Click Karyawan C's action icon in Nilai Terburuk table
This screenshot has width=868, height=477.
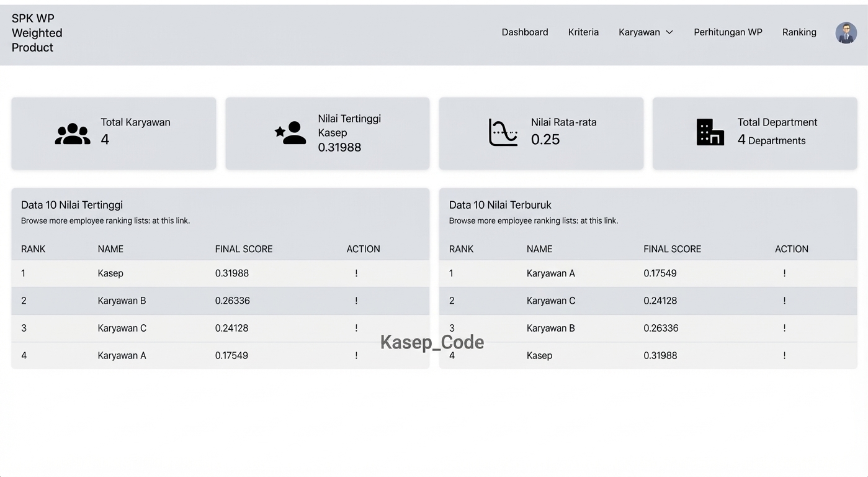[x=784, y=301]
